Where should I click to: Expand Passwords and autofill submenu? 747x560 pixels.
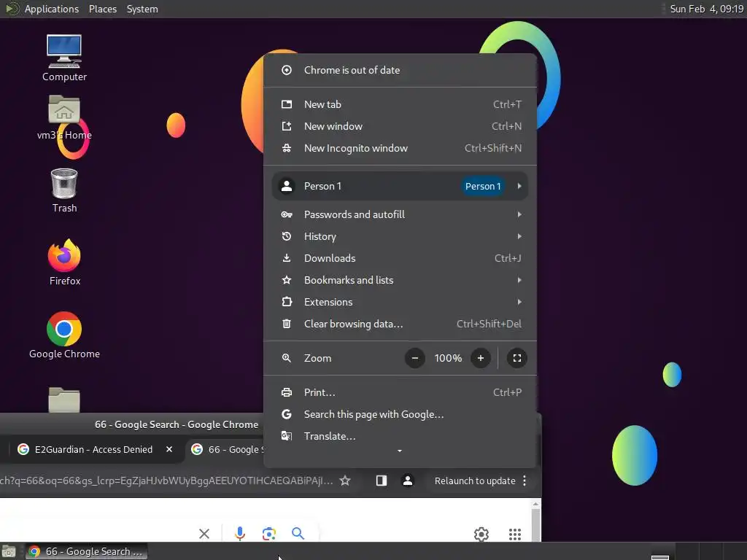click(x=400, y=214)
